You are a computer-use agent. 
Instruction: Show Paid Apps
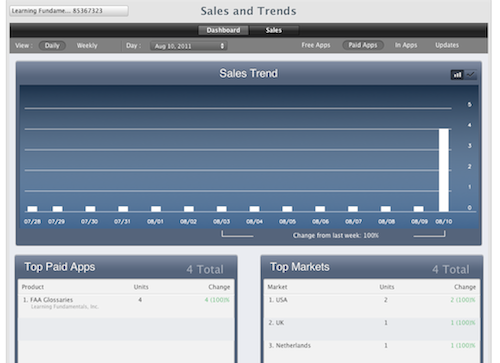pos(363,45)
